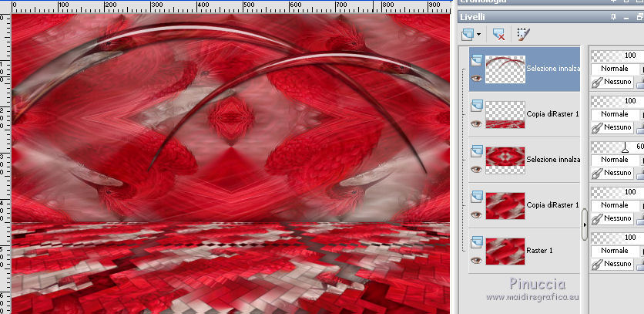
Task: Click the opacity slider set to 60
Action: pyautogui.click(x=616, y=147)
